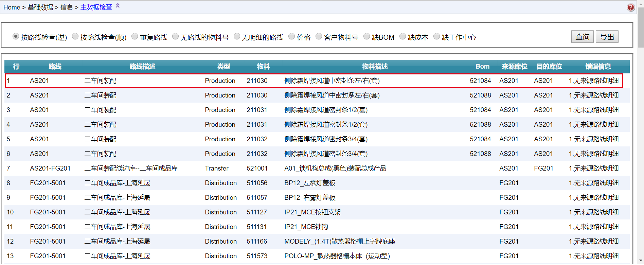Click Bom 521088 in row 2

(480, 95)
